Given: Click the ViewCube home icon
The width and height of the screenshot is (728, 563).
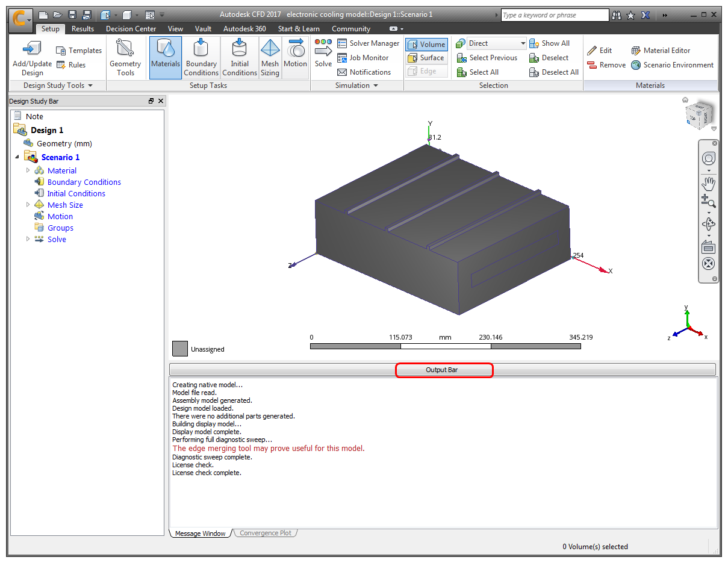Looking at the screenshot, I should tap(685, 100).
